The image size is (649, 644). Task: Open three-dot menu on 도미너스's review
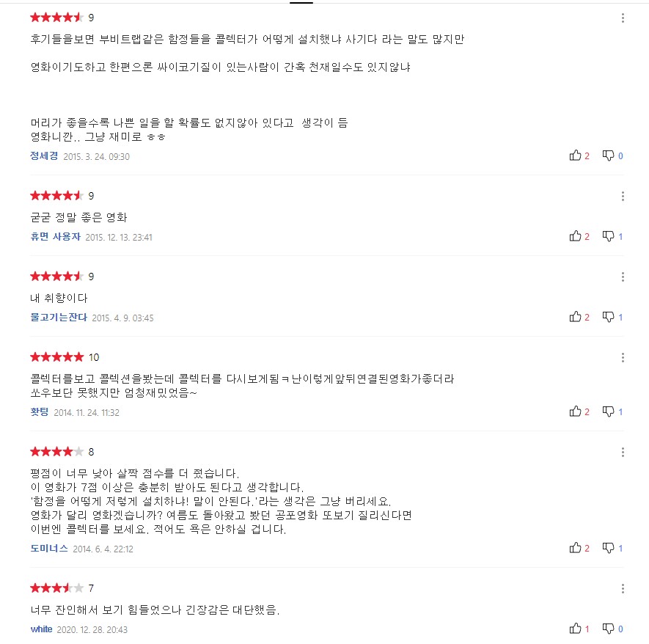(x=623, y=453)
